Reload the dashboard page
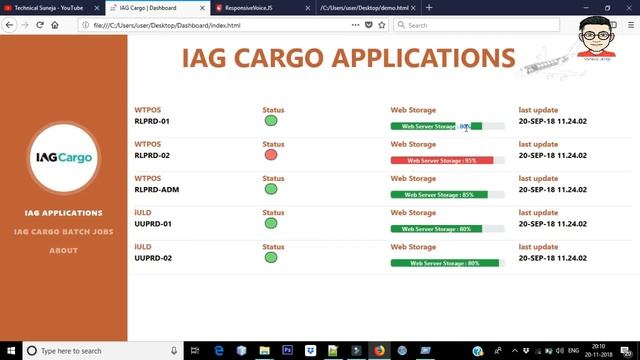This screenshot has height=360, width=640. pyautogui.click(x=40, y=25)
